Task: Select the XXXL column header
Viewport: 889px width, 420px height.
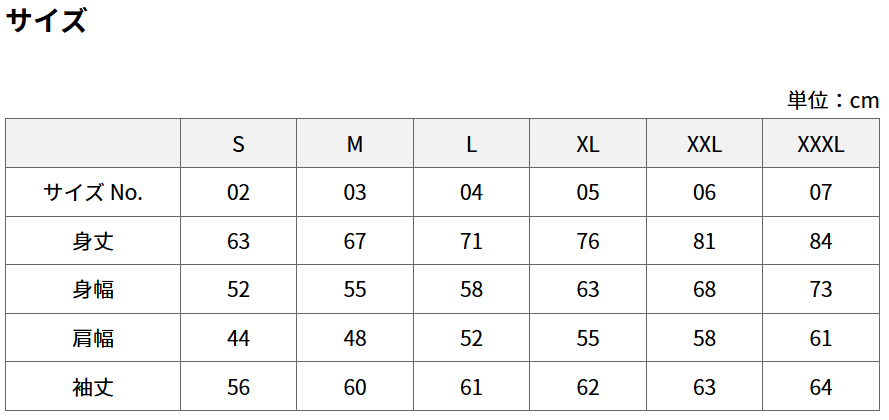Action: [x=821, y=144]
